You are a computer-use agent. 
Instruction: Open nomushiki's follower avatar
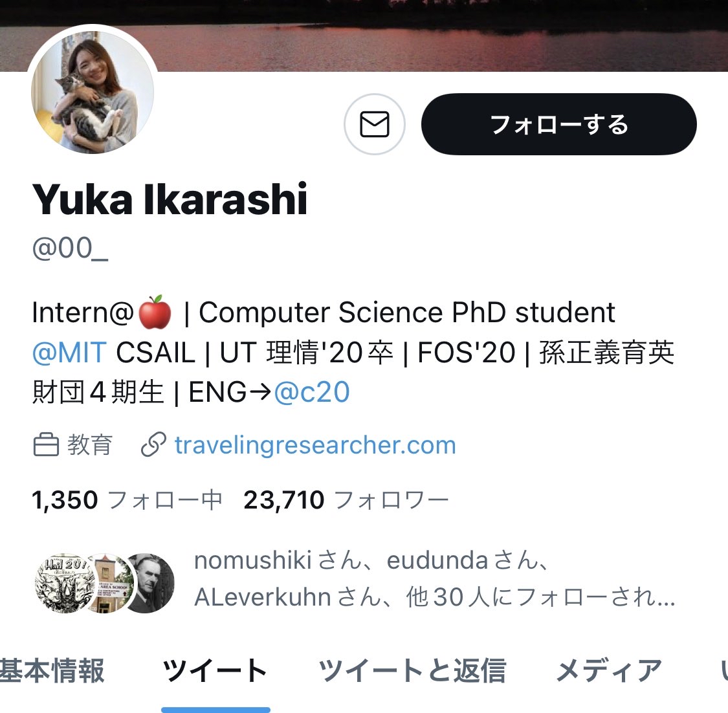pos(65,583)
